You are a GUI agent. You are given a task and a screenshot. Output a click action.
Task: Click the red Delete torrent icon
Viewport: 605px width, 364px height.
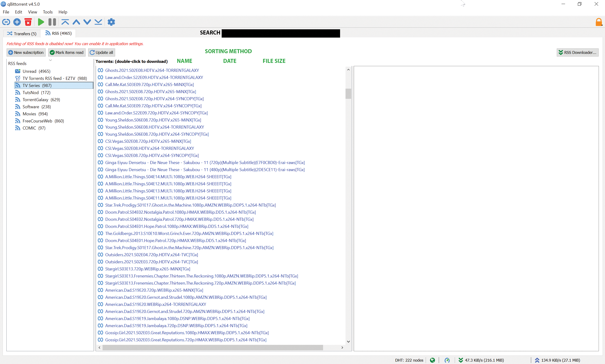pyautogui.click(x=28, y=22)
